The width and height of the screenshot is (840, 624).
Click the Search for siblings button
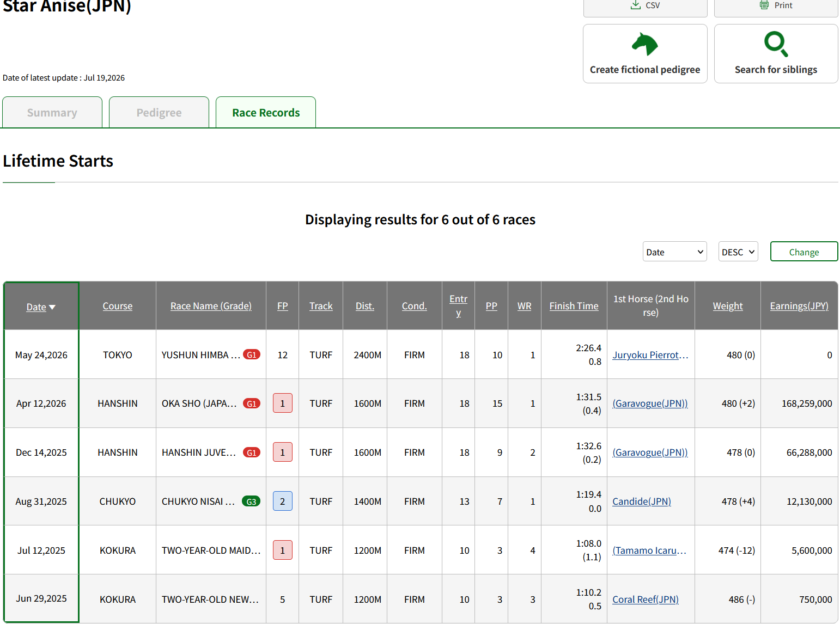pos(776,53)
